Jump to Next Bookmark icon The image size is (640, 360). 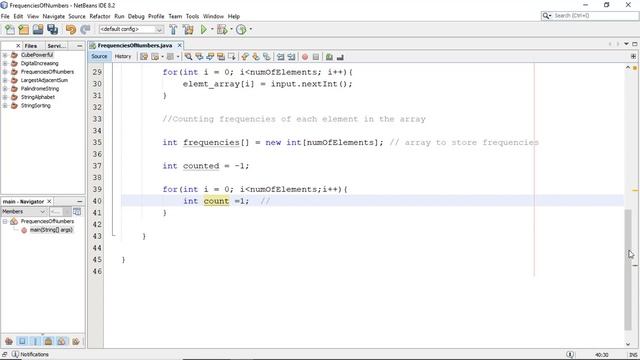256,57
